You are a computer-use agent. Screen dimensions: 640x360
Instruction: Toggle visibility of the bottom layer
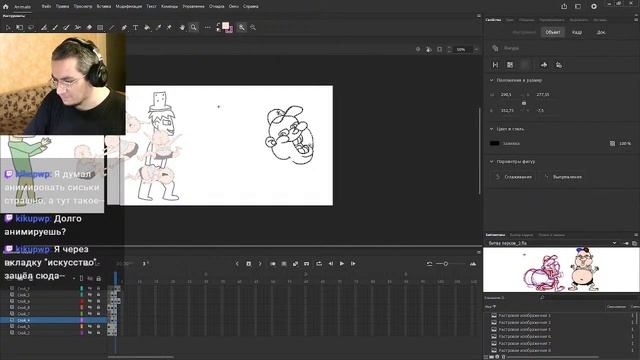pyautogui.click(x=90, y=333)
